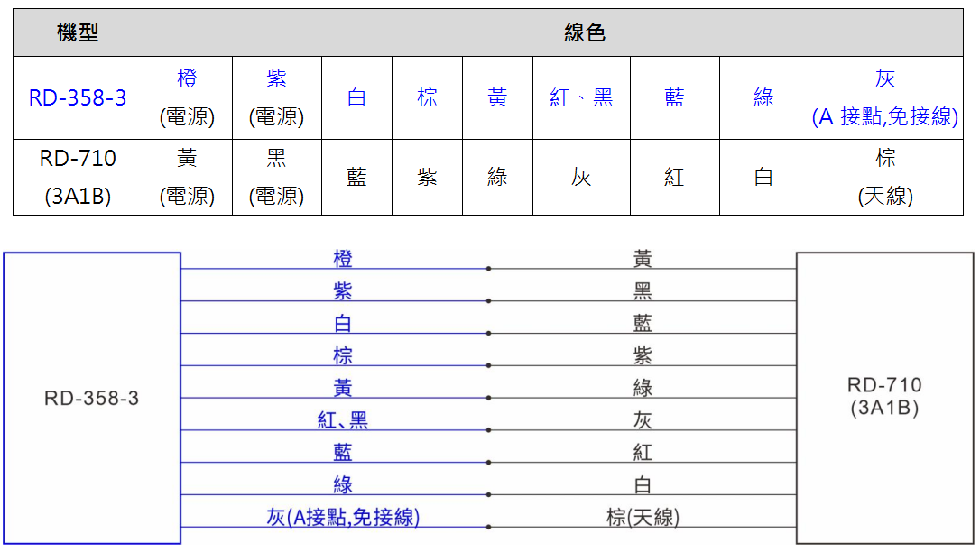
Task: Select the blue RD-358-3 table row label
Action: click(x=78, y=97)
